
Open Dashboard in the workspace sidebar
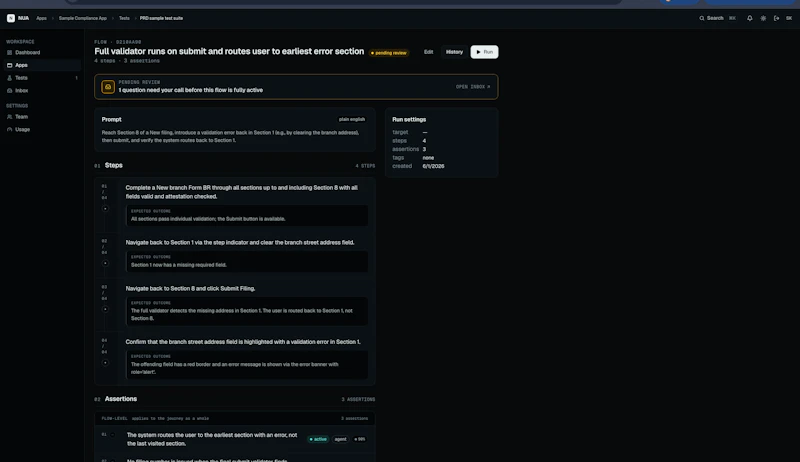pyautogui.click(x=42, y=53)
